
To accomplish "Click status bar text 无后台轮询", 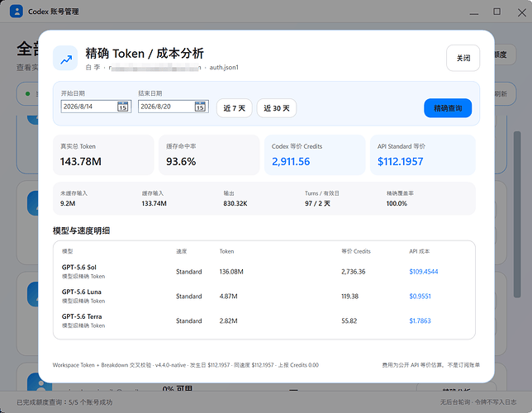I will (x=478, y=402).
